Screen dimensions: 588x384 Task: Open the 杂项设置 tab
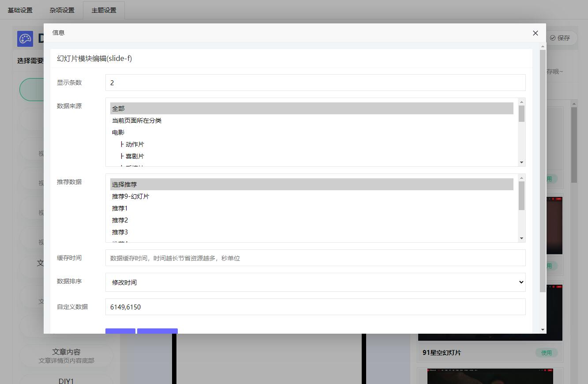pyautogui.click(x=62, y=10)
